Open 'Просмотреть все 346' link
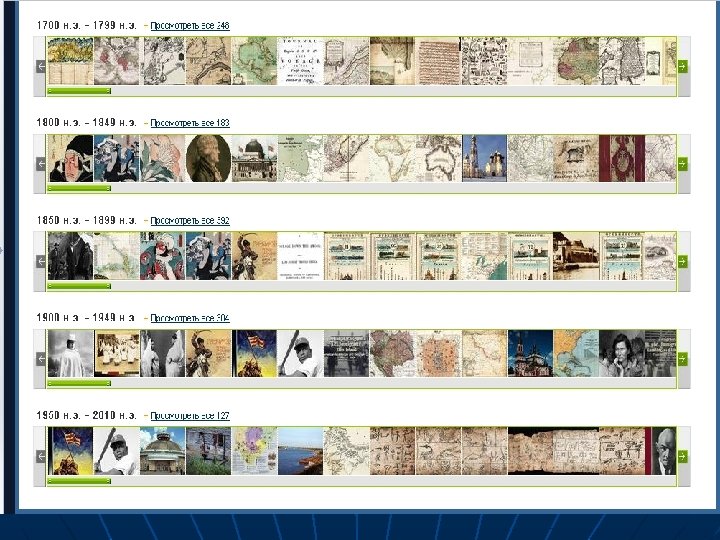The image size is (720, 540). coord(190,26)
